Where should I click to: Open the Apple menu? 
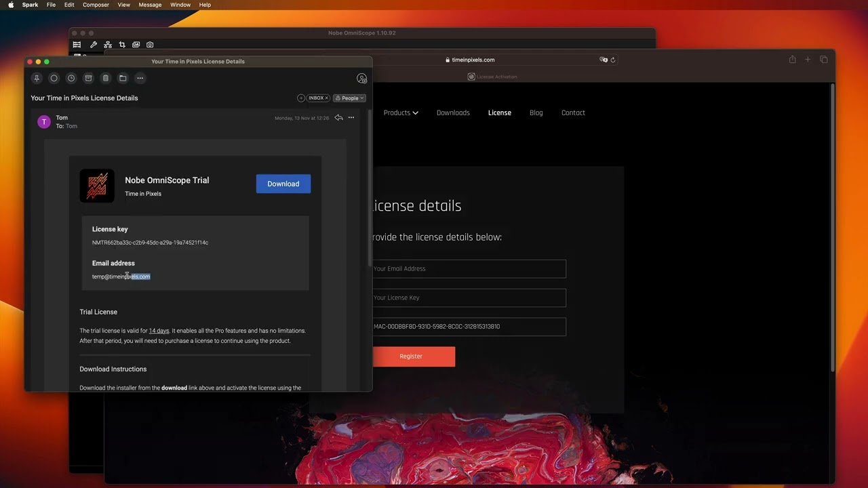coord(11,5)
